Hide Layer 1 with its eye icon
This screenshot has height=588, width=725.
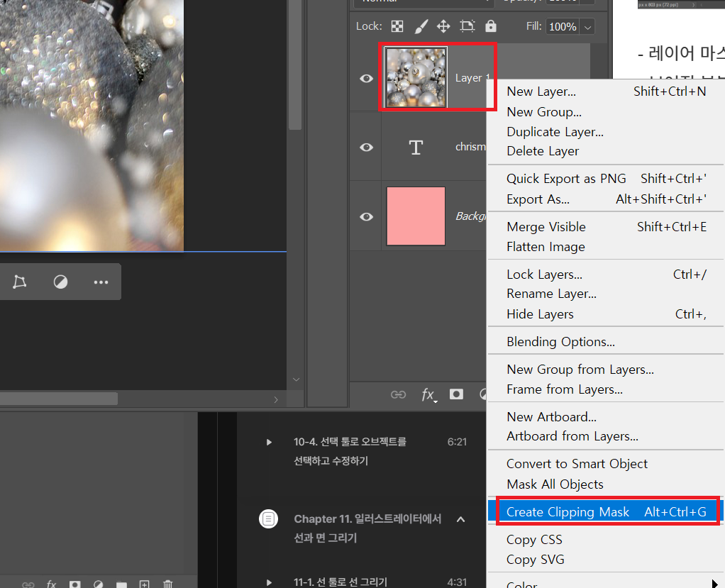coord(367,79)
